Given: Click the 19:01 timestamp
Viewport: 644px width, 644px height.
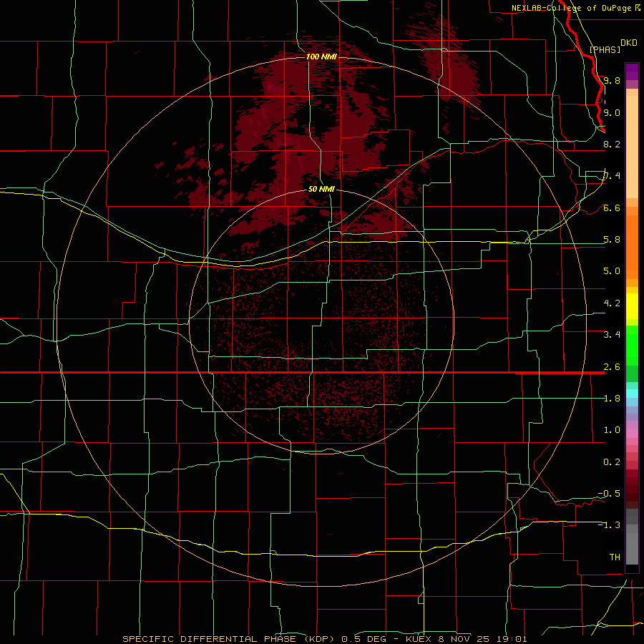Looking at the screenshot, I should tap(513, 639).
